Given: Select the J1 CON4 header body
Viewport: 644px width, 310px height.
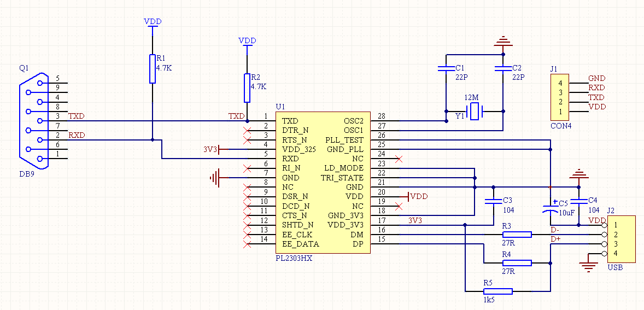Looking at the screenshot, I should [x=560, y=97].
